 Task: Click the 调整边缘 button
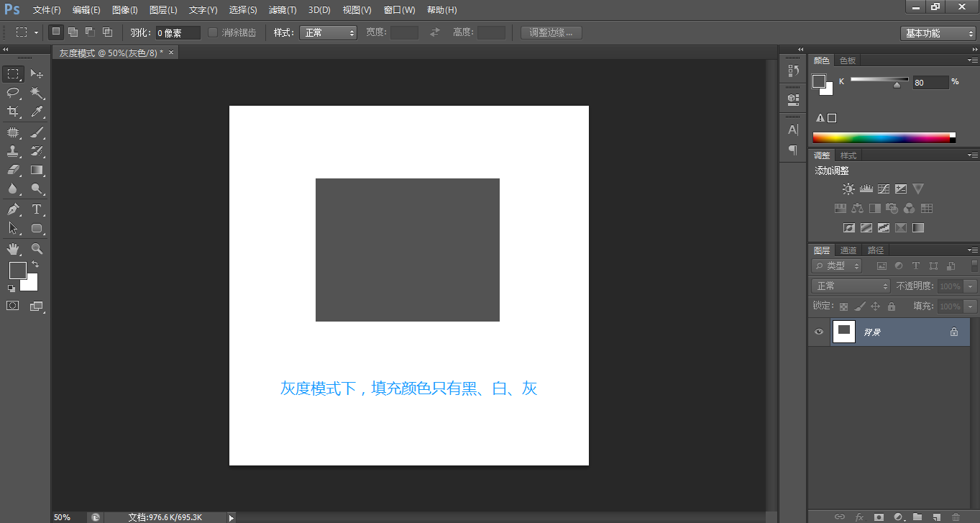(551, 32)
